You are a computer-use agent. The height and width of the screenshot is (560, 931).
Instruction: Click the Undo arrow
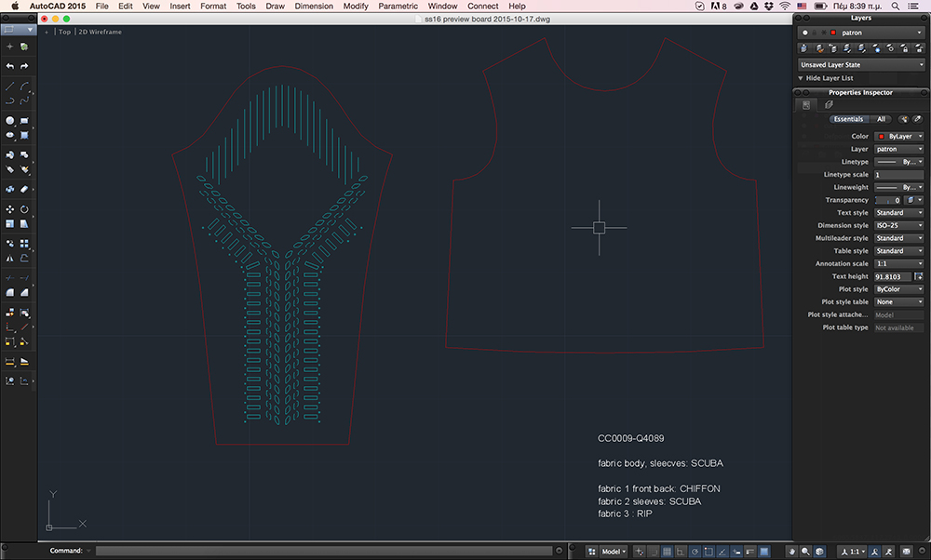click(9, 66)
